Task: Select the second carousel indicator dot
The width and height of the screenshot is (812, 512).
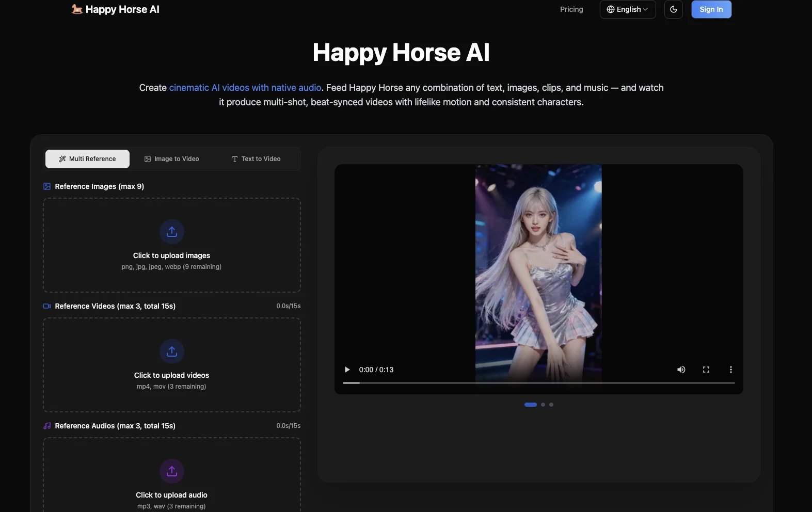Action: click(543, 405)
